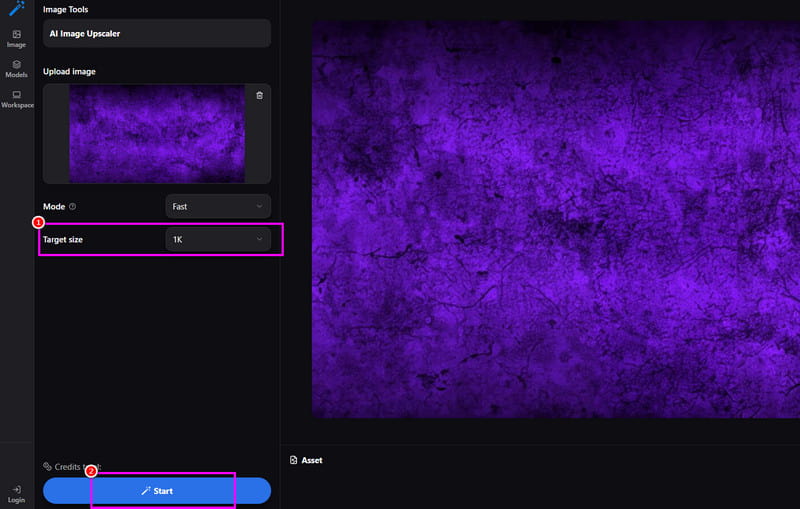Click the Mode help question icon
This screenshot has width=800, height=509.
(72, 207)
